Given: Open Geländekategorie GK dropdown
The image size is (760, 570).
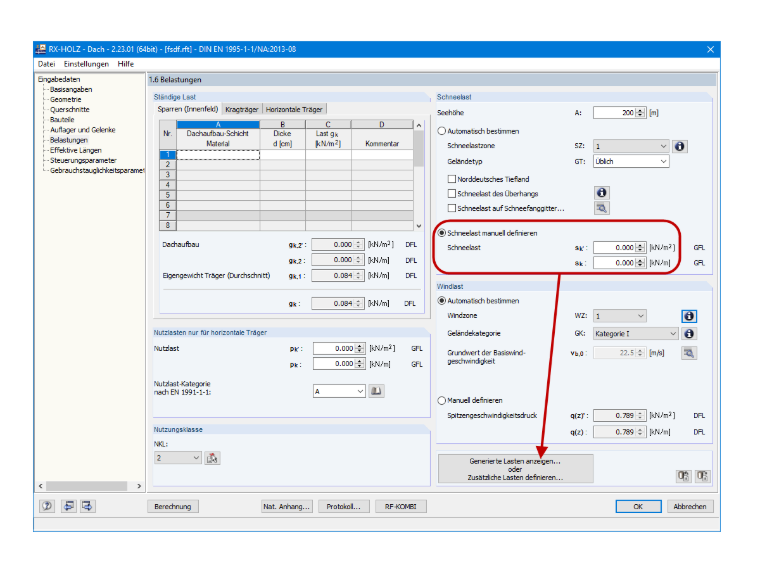Looking at the screenshot, I should point(635,333).
